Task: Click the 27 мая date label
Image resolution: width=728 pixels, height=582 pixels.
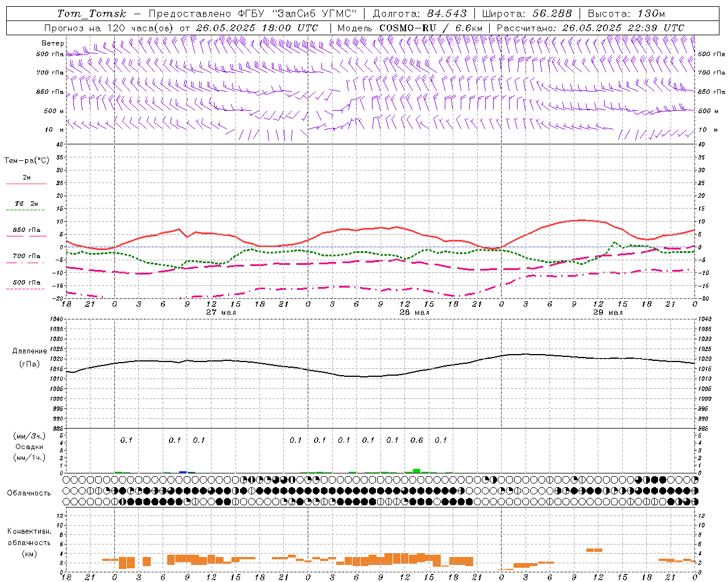Action: pos(221,313)
